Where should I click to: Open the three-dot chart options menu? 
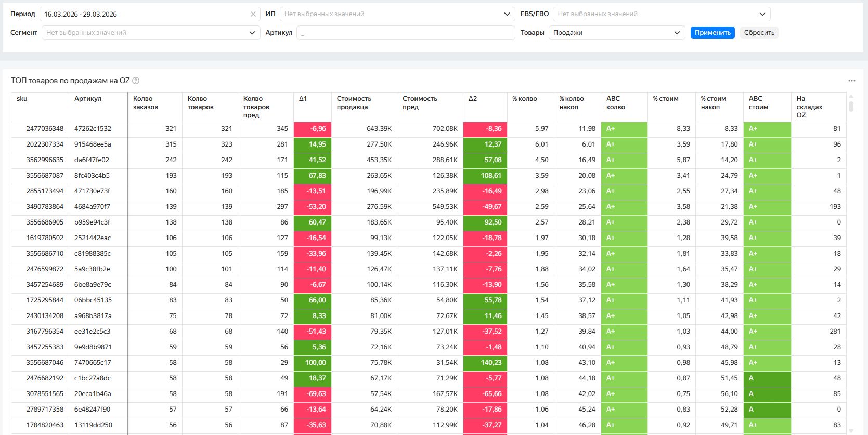point(851,81)
